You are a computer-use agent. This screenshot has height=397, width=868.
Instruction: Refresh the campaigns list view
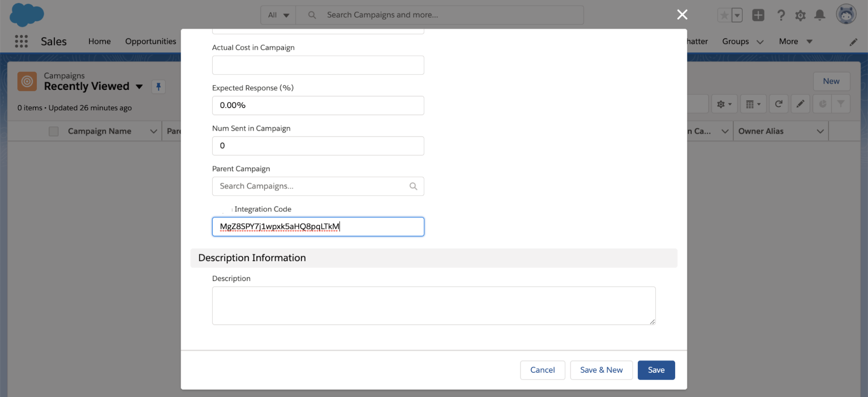pyautogui.click(x=779, y=104)
